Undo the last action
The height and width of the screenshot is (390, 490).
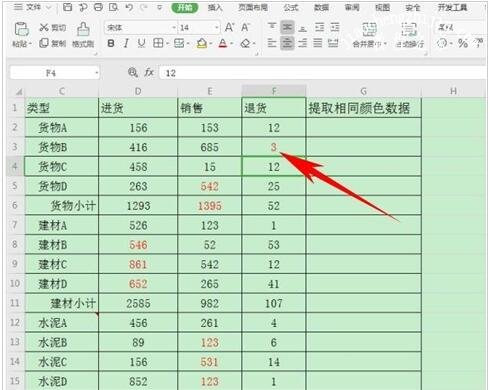pos(129,7)
